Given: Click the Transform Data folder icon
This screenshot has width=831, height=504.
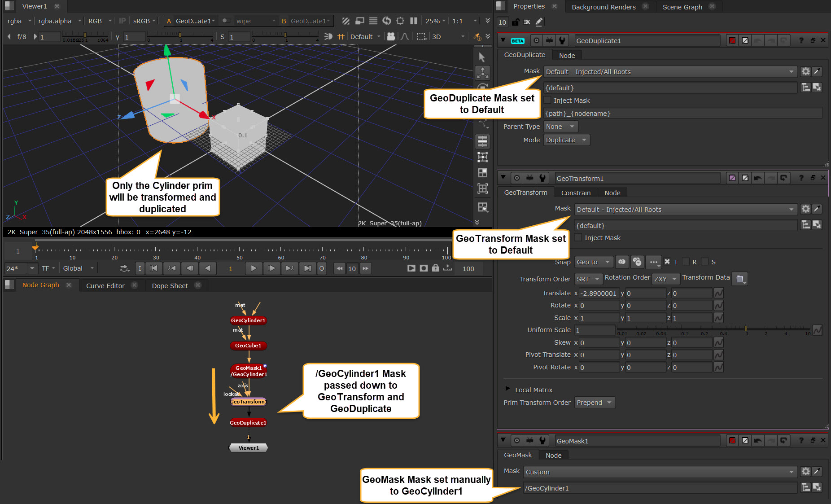Looking at the screenshot, I should pyautogui.click(x=740, y=279).
